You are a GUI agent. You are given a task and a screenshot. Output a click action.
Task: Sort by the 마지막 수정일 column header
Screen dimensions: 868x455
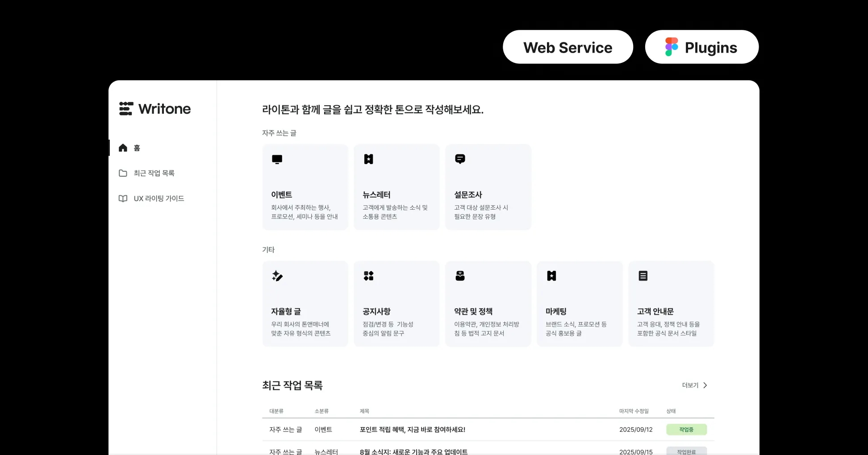(634, 411)
